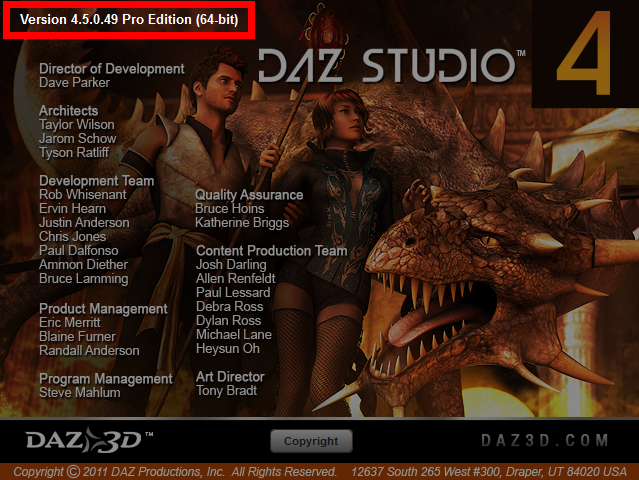The width and height of the screenshot is (639, 480).
Task: Click the large number 4 emblem
Action: point(585,53)
